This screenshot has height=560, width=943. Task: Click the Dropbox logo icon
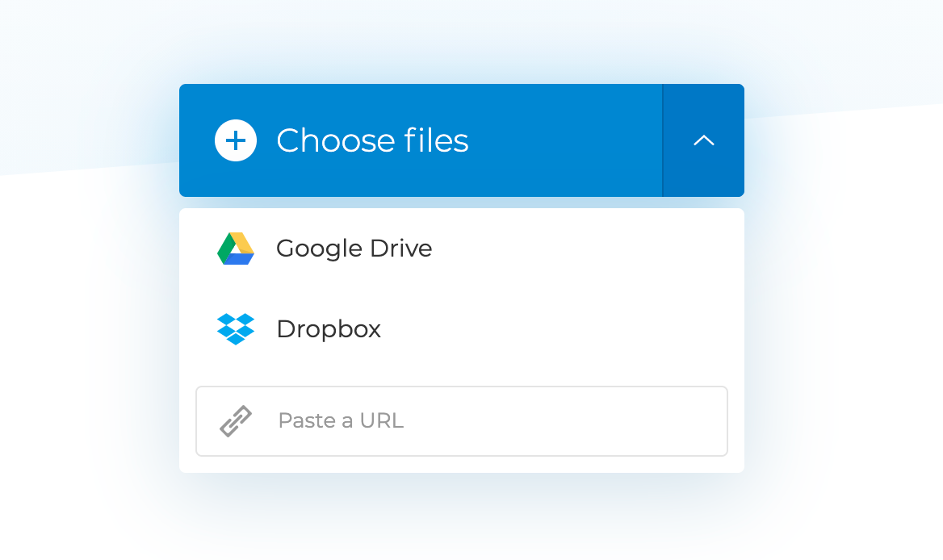236,329
